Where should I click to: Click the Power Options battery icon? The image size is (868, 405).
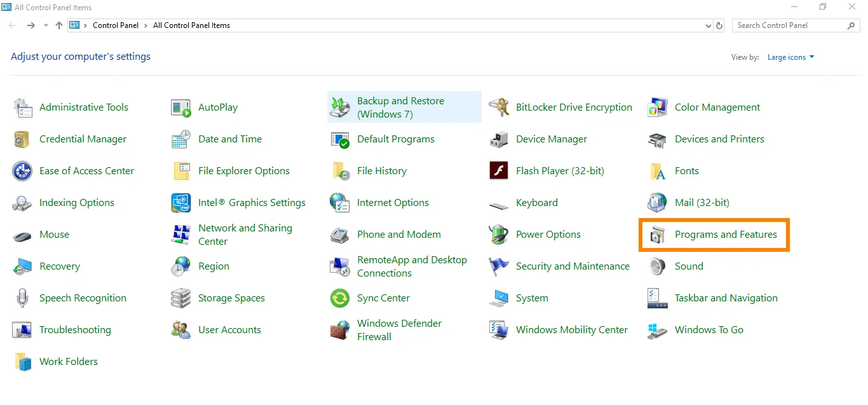click(x=499, y=235)
